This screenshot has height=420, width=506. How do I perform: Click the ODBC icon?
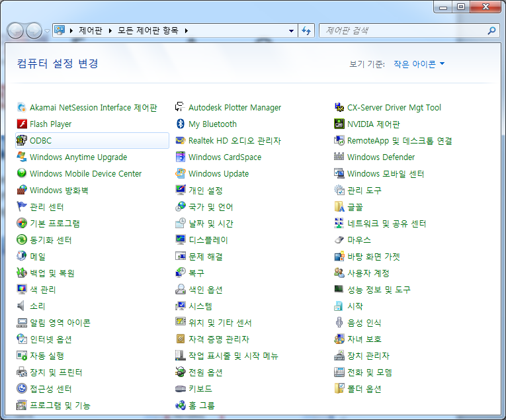(x=22, y=140)
